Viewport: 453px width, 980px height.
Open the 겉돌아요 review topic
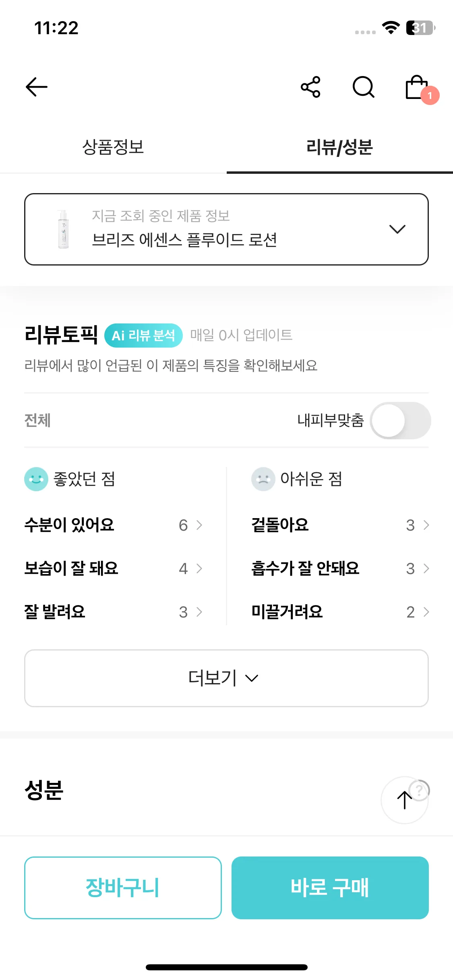pos(340,525)
